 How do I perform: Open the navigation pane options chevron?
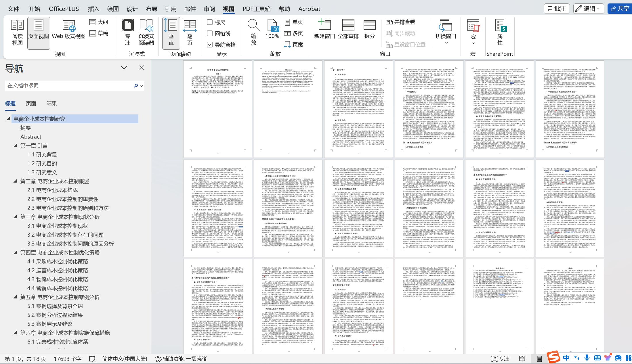click(x=124, y=68)
